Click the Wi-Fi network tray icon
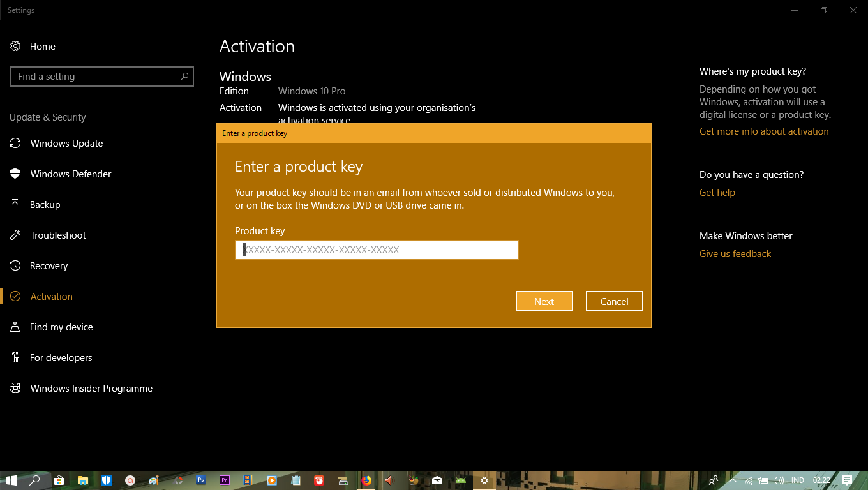 coord(749,480)
